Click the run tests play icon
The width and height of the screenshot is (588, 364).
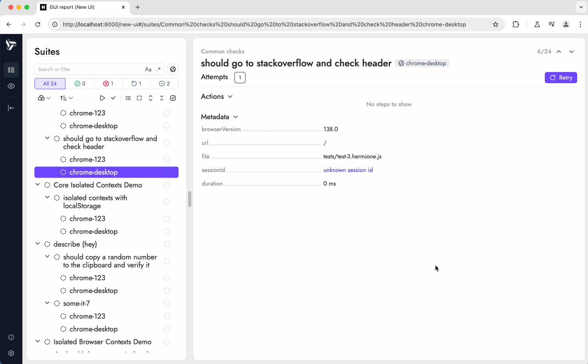pyautogui.click(x=102, y=98)
